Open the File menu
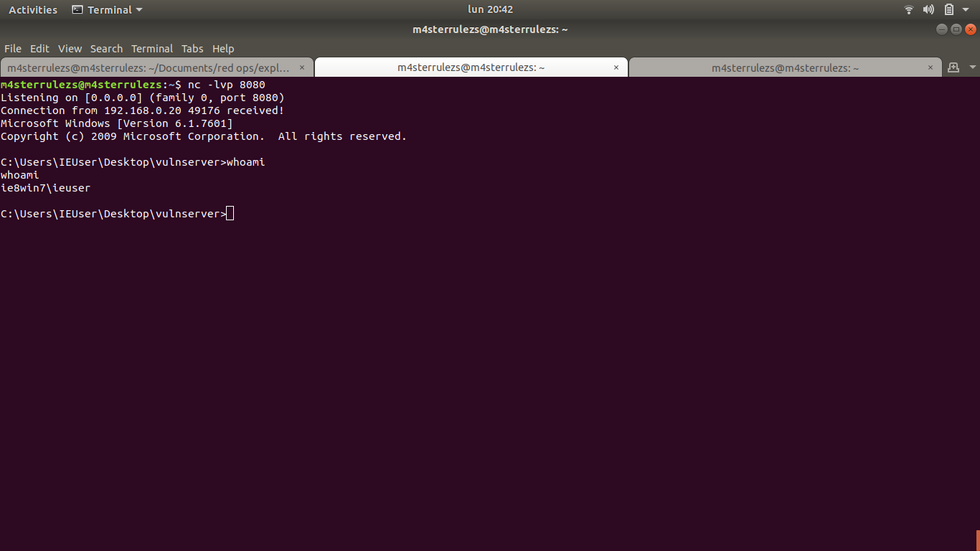 tap(13, 49)
